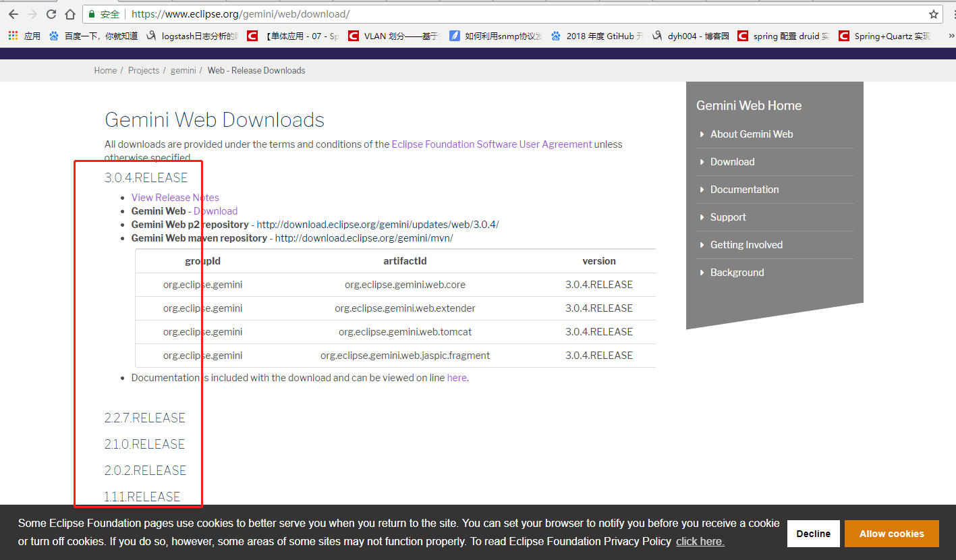
Task: Open the 单体应用 - 07 bookmark
Action: coord(293,36)
